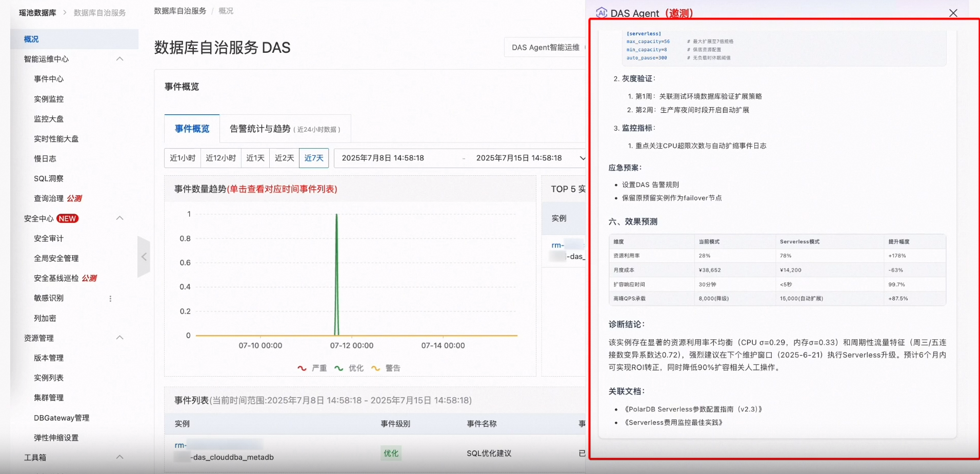Collapse the 资源管理 section

tap(119, 338)
